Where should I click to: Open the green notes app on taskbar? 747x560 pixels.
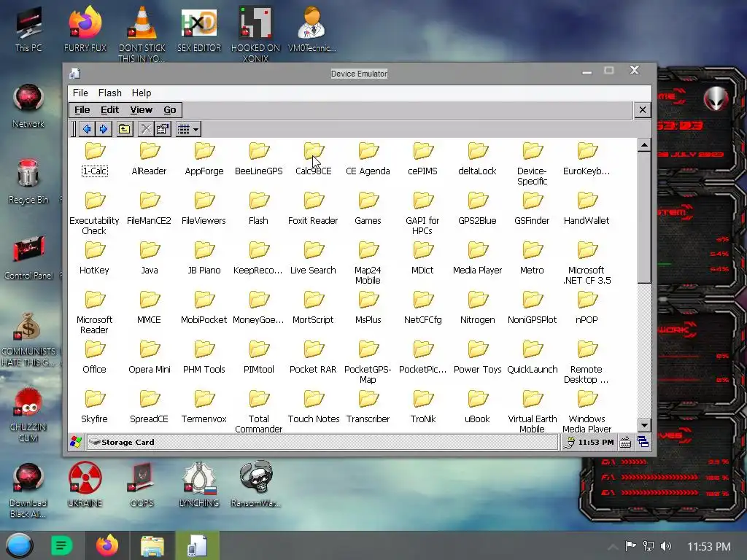(x=61, y=545)
